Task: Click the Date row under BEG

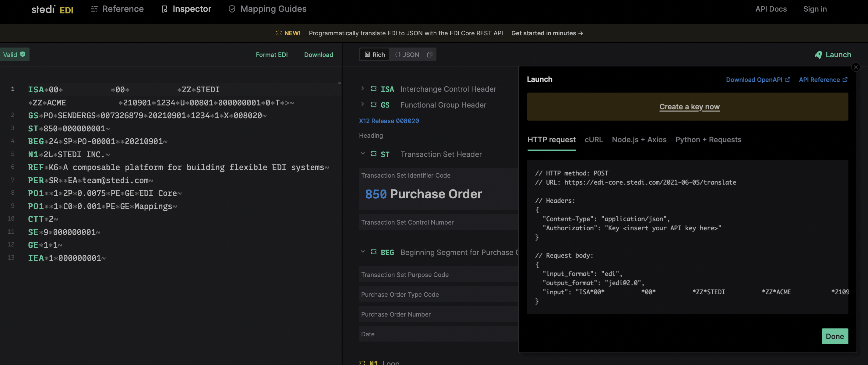Action: [x=438, y=334]
